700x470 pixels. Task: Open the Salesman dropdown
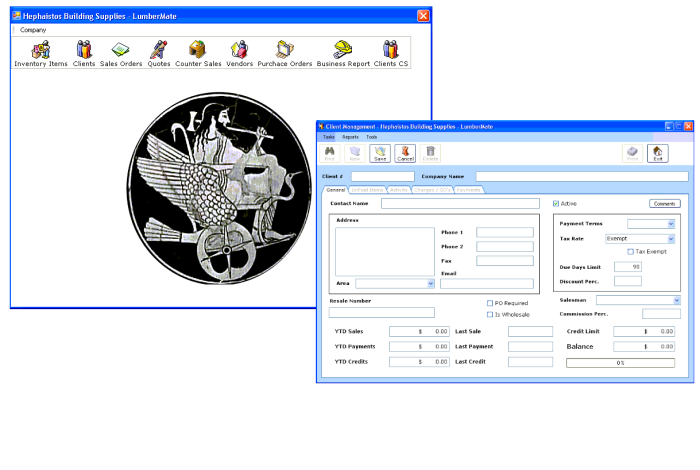677,300
